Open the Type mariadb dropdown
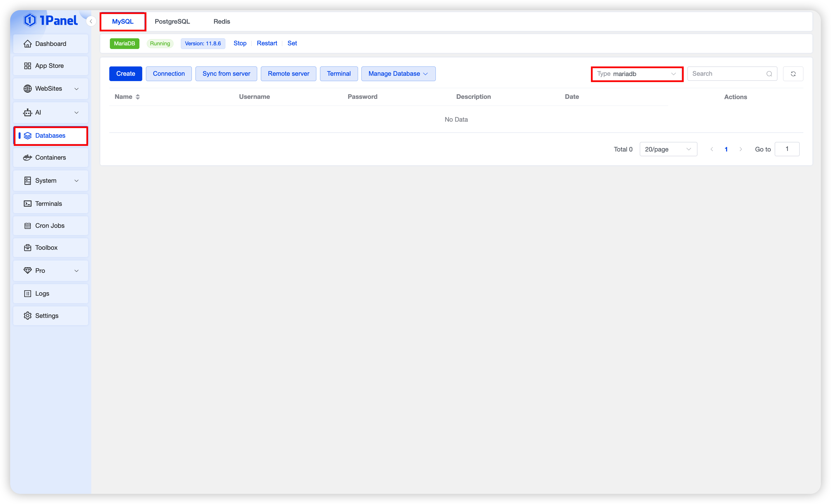This screenshot has height=504, width=831. pos(637,74)
